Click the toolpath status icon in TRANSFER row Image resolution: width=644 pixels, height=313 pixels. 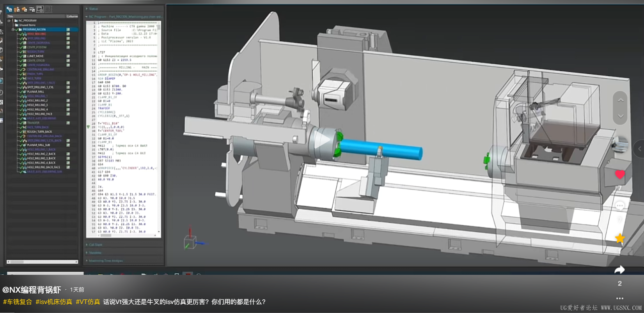(x=68, y=123)
